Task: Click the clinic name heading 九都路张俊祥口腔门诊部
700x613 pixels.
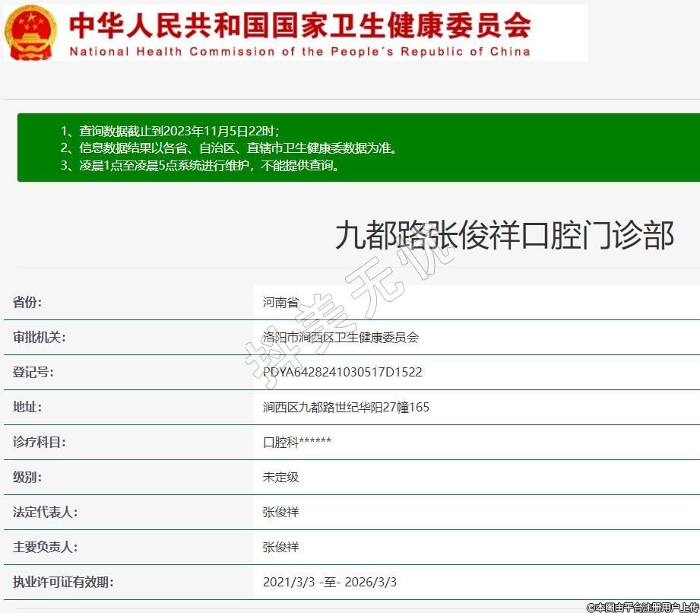Action: point(504,236)
